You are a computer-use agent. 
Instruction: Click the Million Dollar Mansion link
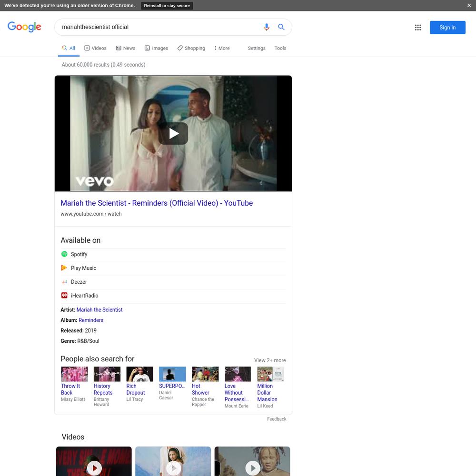click(x=267, y=393)
